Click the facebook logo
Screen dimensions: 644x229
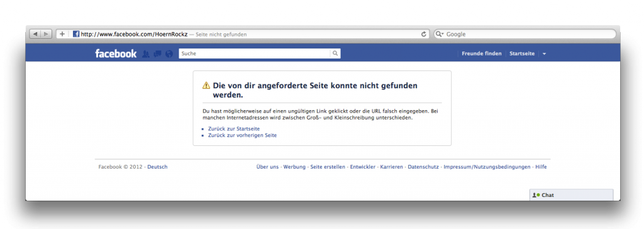(x=116, y=53)
